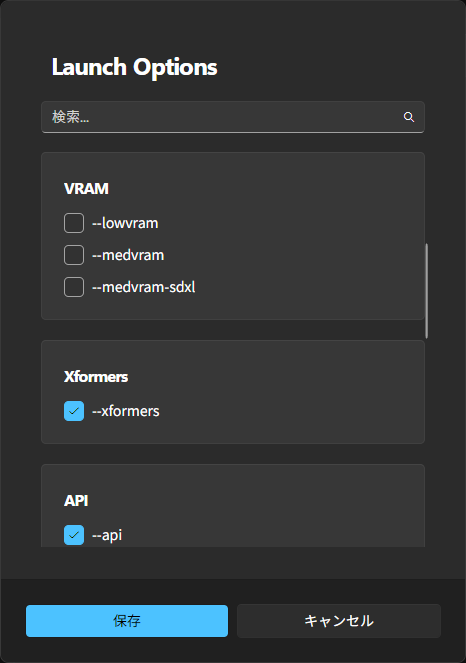Select the --medvram text label

128,255
